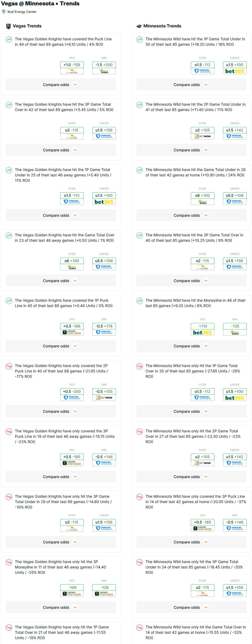Select the -125 Minnesota moneyline odds

235,326
